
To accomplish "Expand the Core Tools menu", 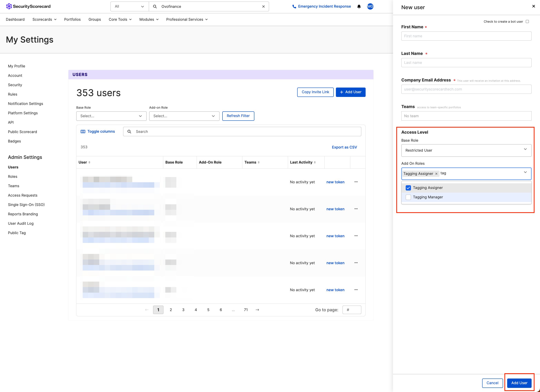I will 120,19.
